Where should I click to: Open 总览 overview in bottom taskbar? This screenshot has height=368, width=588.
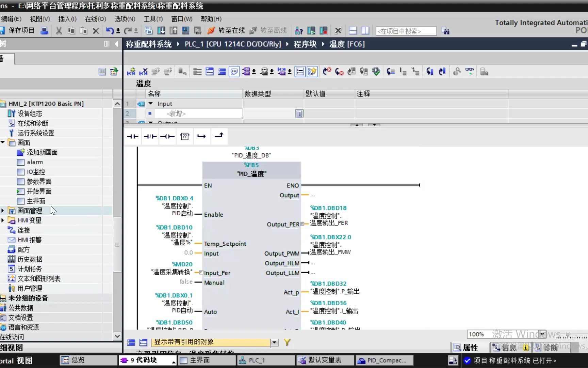point(88,360)
